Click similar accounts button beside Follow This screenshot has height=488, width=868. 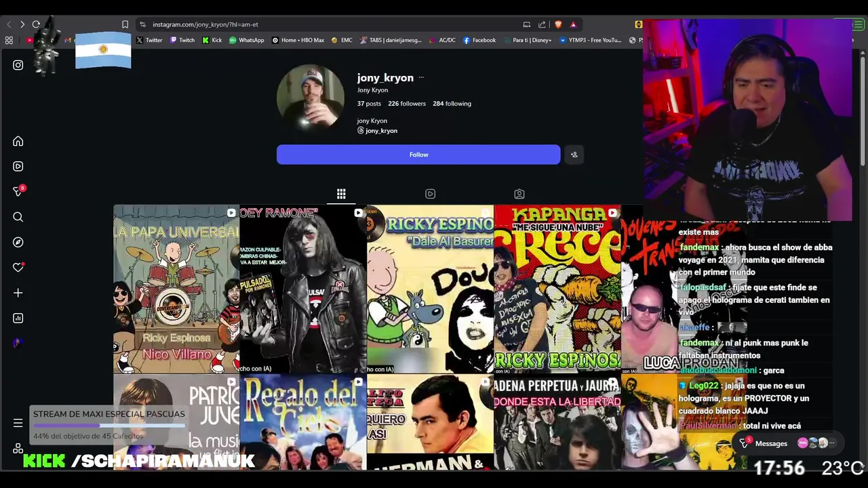point(574,155)
